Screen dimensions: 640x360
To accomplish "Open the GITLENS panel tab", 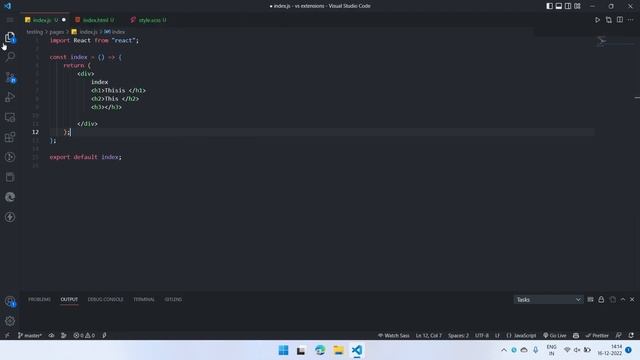I will tap(173, 300).
